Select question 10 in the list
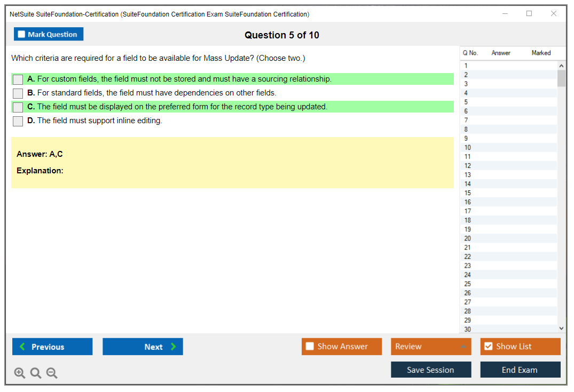The image size is (574, 392). click(508, 147)
